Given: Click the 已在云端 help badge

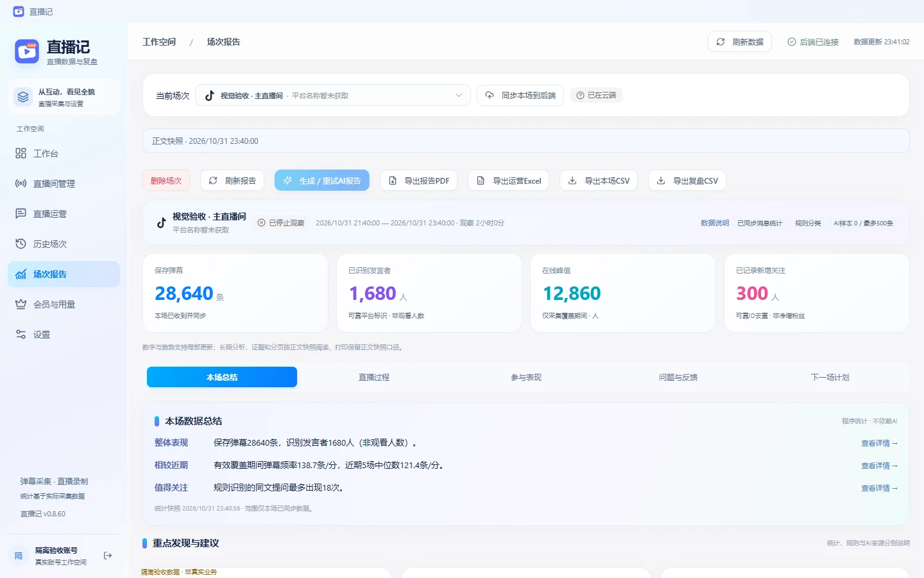Looking at the screenshot, I should coord(596,95).
